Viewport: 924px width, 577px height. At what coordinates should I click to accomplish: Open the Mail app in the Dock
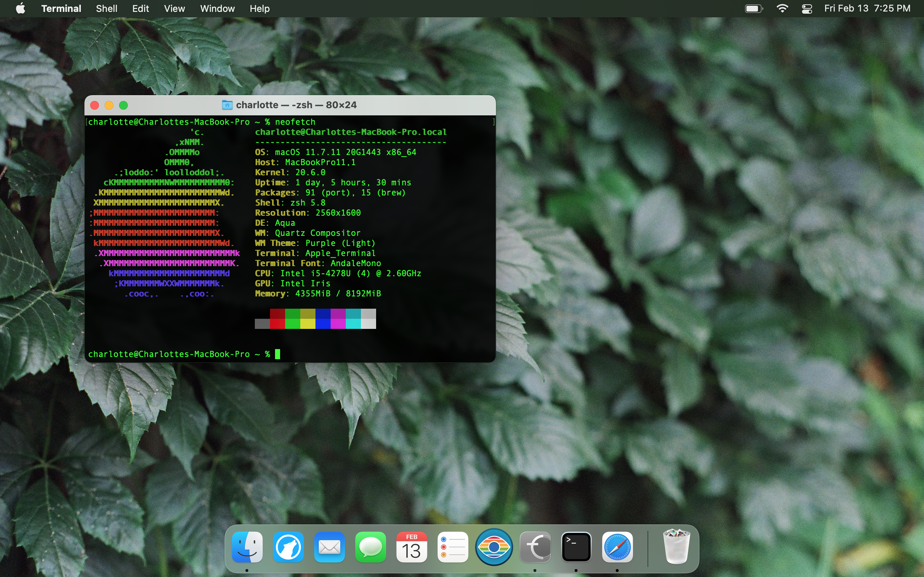(x=330, y=548)
